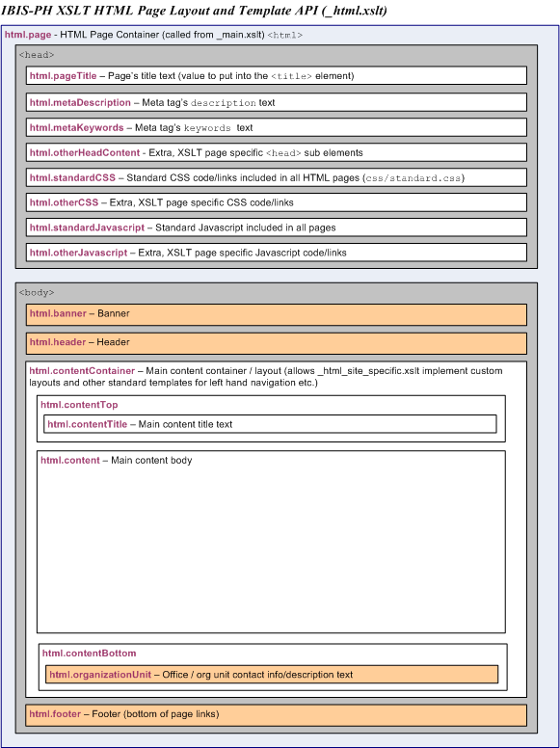Select the html.standardCSS template box
This screenshot has width=560, height=748.
point(277,177)
